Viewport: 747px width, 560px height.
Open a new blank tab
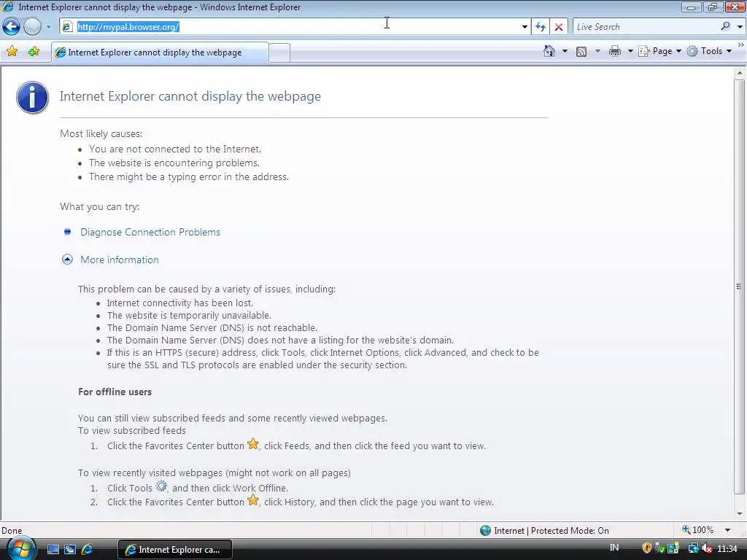coord(279,52)
